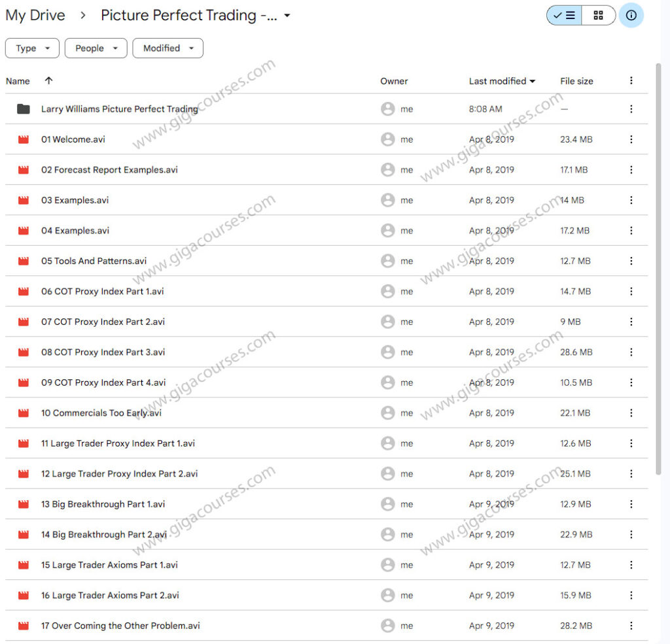Viewport: 670px width, 644px height.
Task: Reverse sort direction using Name arrow
Action: pos(48,80)
